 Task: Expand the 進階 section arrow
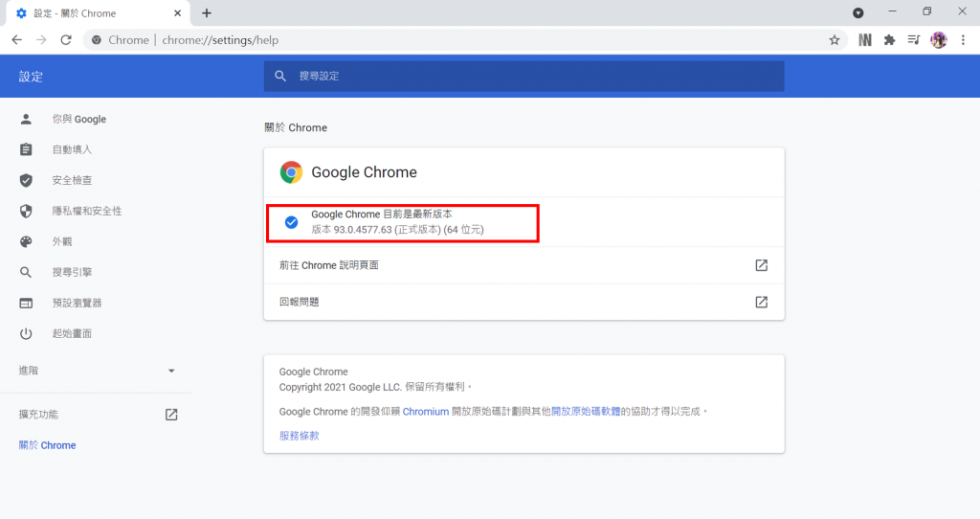pyautogui.click(x=171, y=371)
